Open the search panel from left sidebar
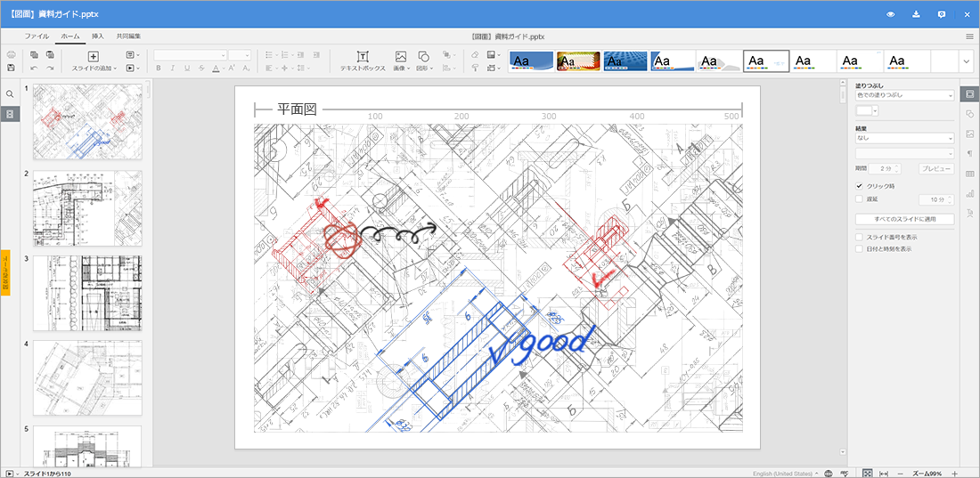 coord(10,94)
